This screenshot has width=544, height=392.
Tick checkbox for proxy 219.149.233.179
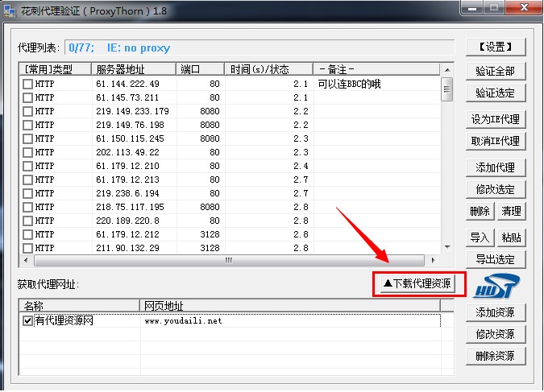point(27,112)
